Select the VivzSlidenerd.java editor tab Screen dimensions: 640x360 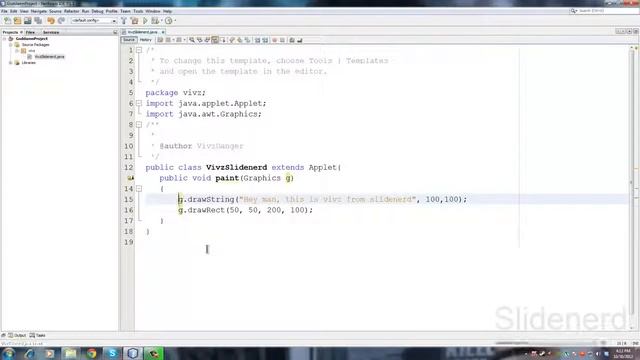(142, 32)
